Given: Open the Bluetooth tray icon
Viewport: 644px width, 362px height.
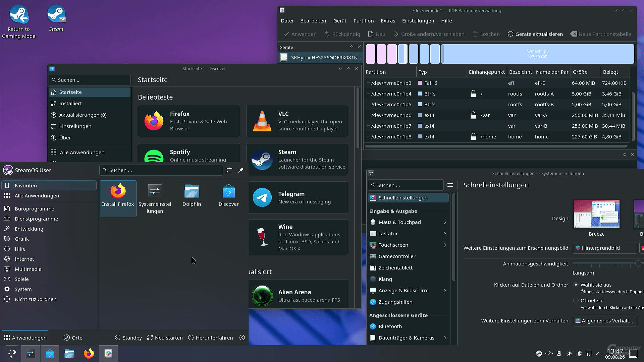Looking at the screenshot, I should pyautogui.click(x=549, y=354).
